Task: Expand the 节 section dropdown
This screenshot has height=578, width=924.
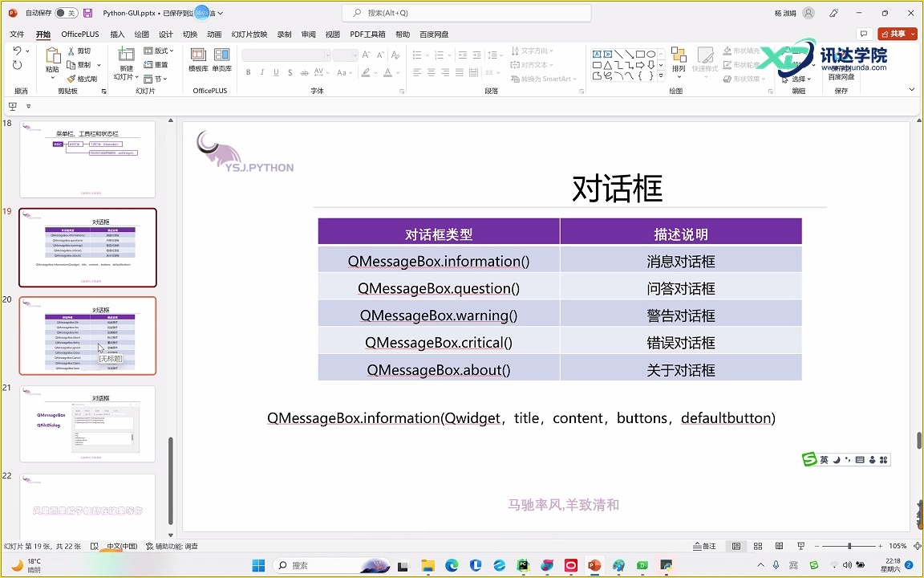Action: click(156, 79)
